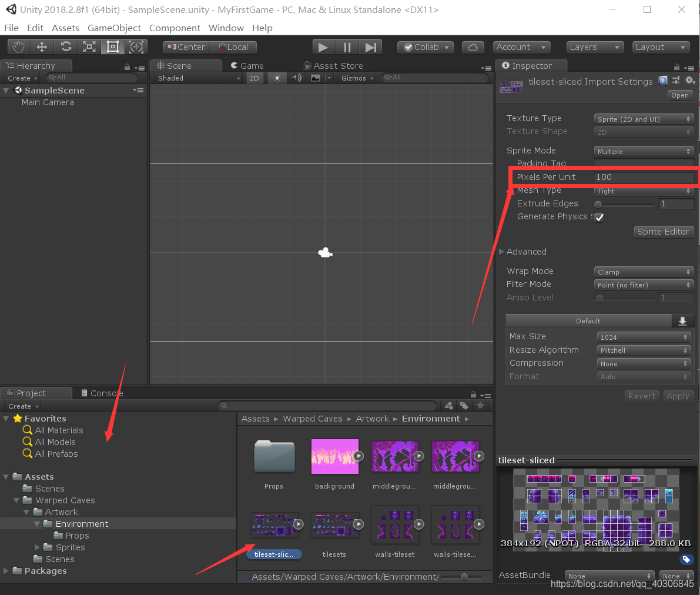Search by Label in Project panel

pos(464,406)
